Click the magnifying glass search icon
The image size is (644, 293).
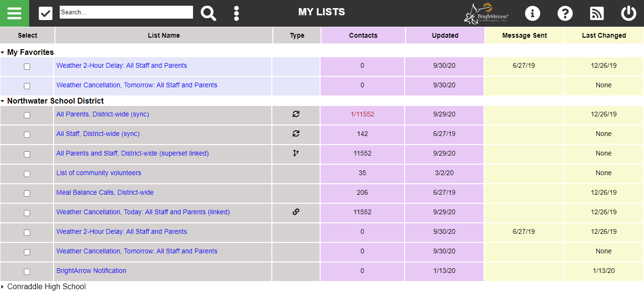208,13
